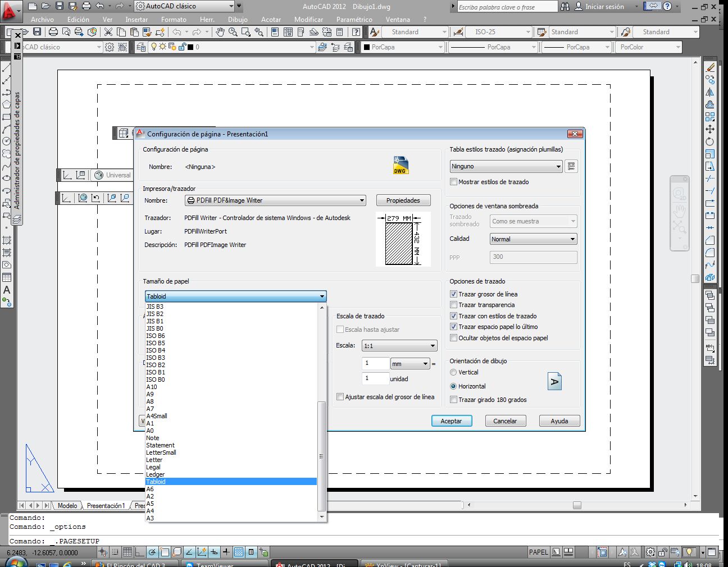Open the plot style table editor icon
This screenshot has width=728, height=567.
[x=571, y=166]
